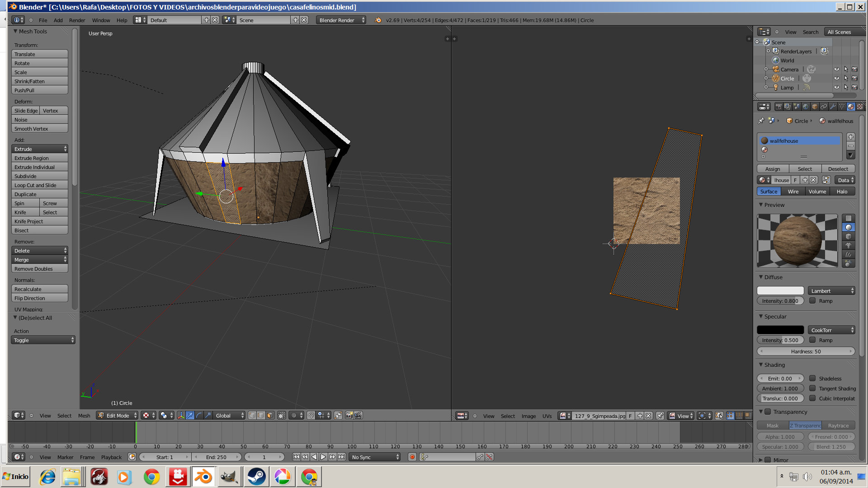Open the Modifiers wrench tab
The image size is (868, 488).
(833, 107)
